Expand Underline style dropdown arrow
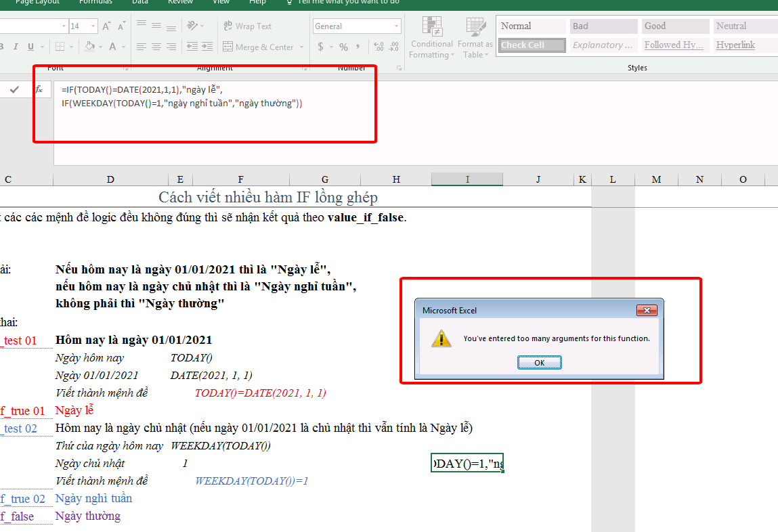Screen dimensions: 778x532 42,47
